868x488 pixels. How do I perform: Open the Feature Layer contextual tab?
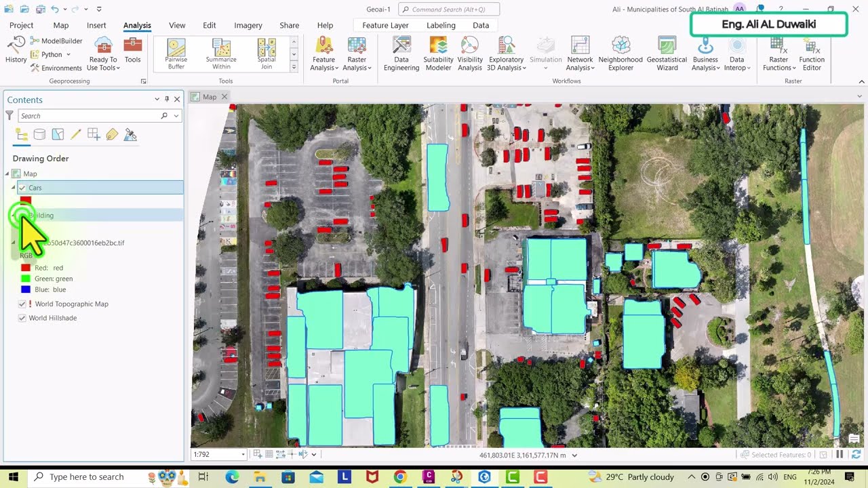point(385,25)
